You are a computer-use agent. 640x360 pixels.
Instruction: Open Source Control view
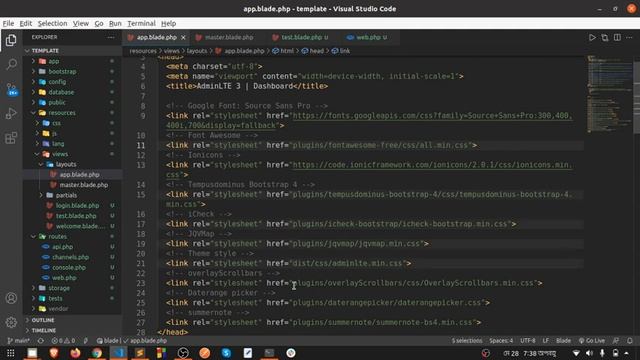click(11, 89)
